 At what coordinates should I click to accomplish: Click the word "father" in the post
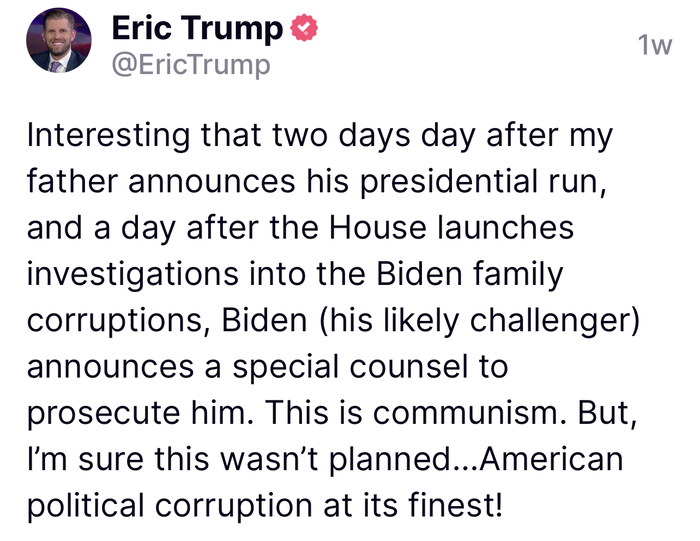point(78,182)
